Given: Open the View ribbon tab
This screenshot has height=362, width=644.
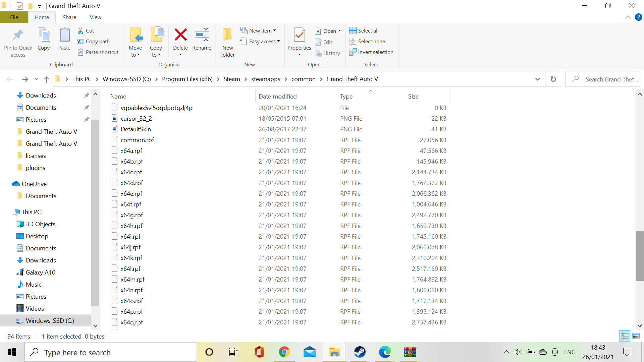Looking at the screenshot, I should tap(95, 17).
